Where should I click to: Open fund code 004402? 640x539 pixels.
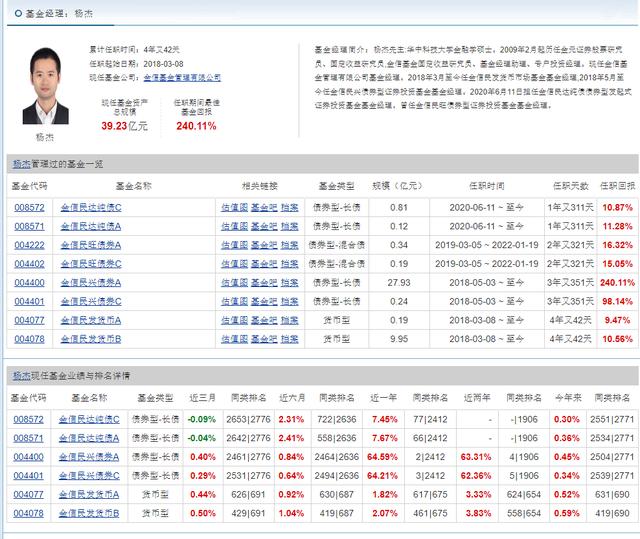tap(29, 264)
